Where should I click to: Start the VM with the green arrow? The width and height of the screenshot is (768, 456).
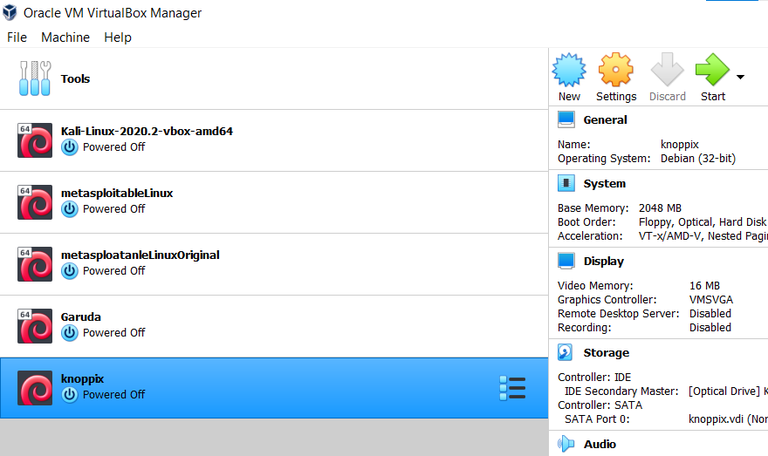point(712,70)
